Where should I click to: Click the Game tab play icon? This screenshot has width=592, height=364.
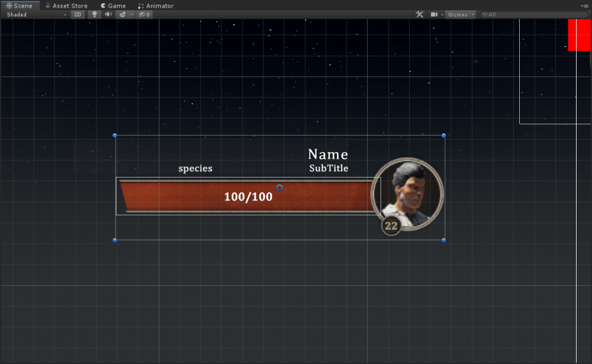pos(102,5)
